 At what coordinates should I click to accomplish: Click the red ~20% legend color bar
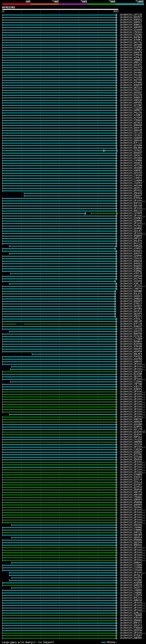[16, 4]
